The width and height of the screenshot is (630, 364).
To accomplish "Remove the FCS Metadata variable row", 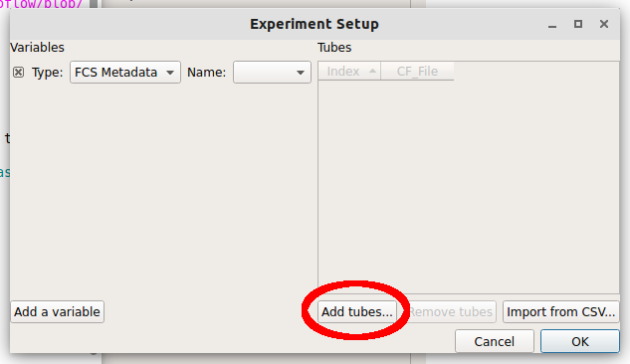I will (18, 73).
